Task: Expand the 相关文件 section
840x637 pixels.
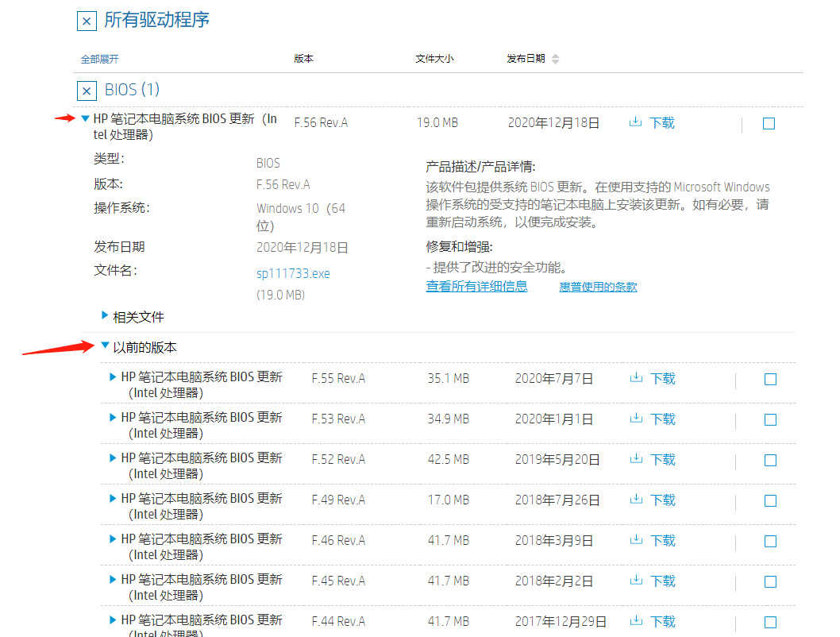Action: (105, 315)
